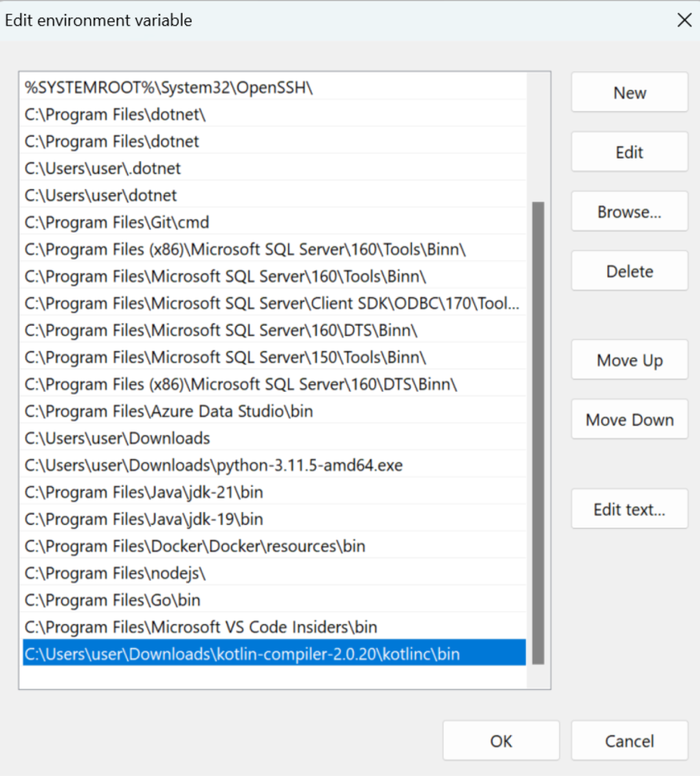Move the selected entry up
This screenshot has height=776, width=700.
point(628,360)
